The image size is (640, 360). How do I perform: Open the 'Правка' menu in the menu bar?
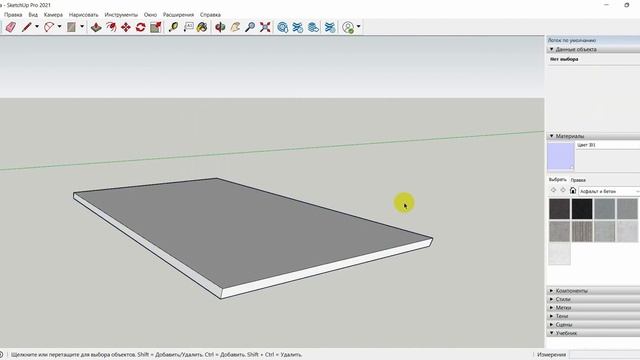[x=13, y=15]
